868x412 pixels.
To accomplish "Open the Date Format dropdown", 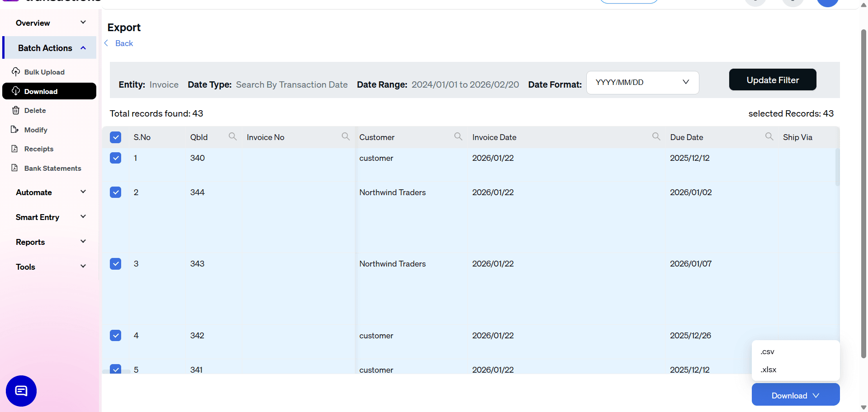I will click(642, 82).
